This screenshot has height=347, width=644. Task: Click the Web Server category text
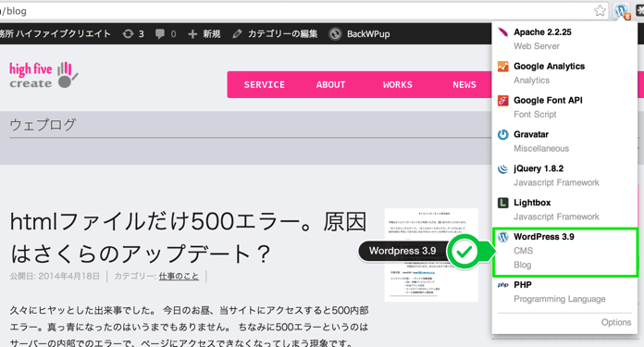pyautogui.click(x=537, y=46)
